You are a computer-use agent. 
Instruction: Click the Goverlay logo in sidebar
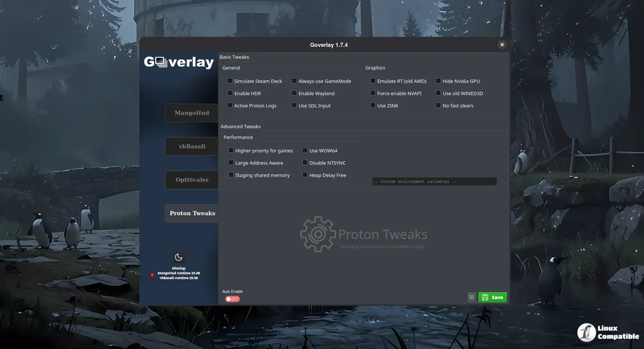pyautogui.click(x=179, y=62)
